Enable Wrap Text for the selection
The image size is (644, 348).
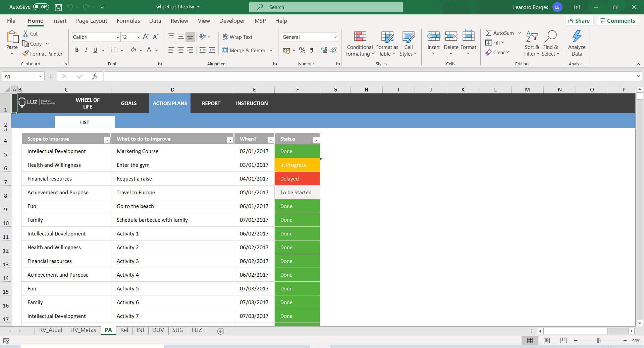pos(237,37)
